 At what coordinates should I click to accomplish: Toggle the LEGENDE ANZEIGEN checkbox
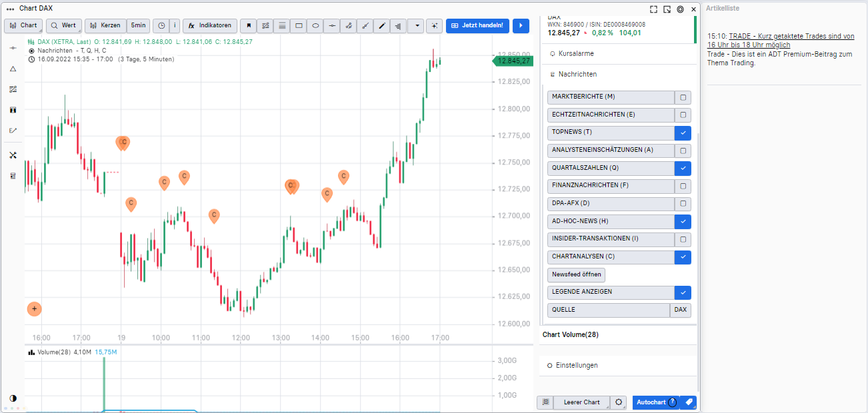click(683, 292)
